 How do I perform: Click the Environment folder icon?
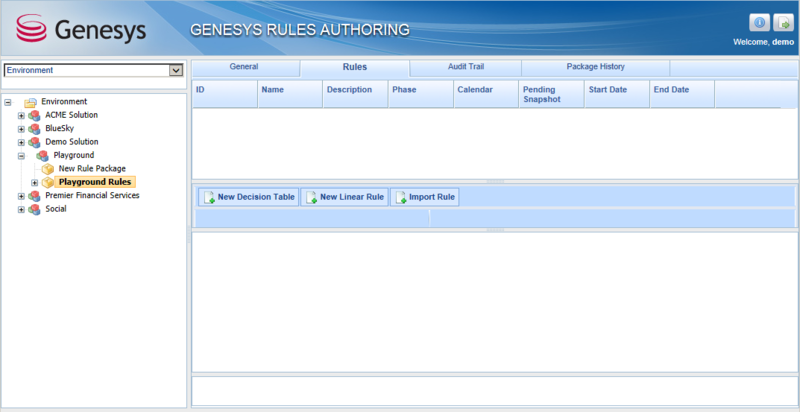click(30, 102)
